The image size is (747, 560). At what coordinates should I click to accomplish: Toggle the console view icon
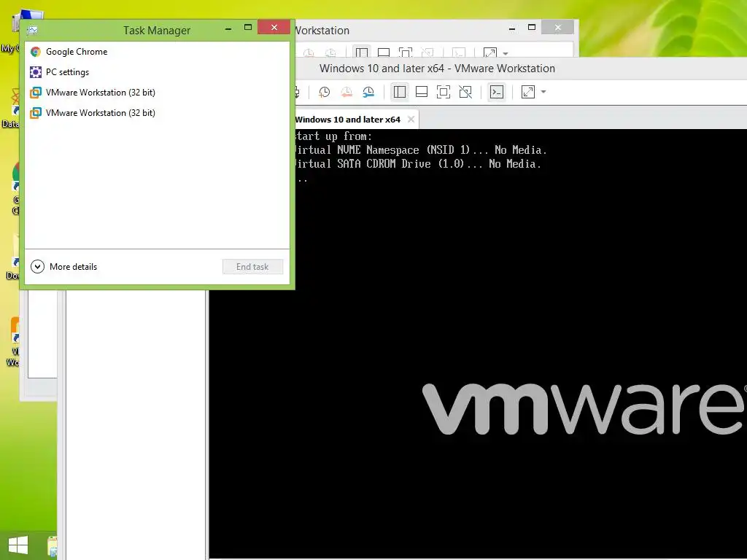[496, 92]
